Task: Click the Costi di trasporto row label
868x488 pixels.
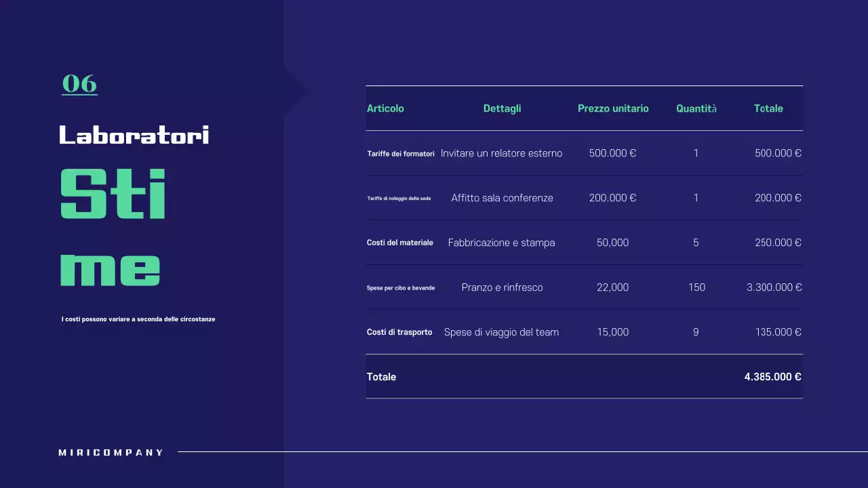Action: pos(399,332)
